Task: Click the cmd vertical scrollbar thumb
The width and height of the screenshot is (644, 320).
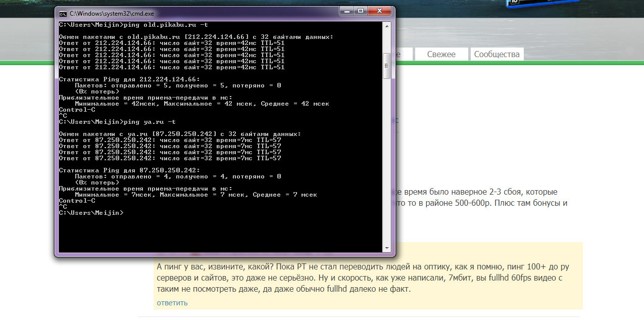Action: click(x=387, y=66)
